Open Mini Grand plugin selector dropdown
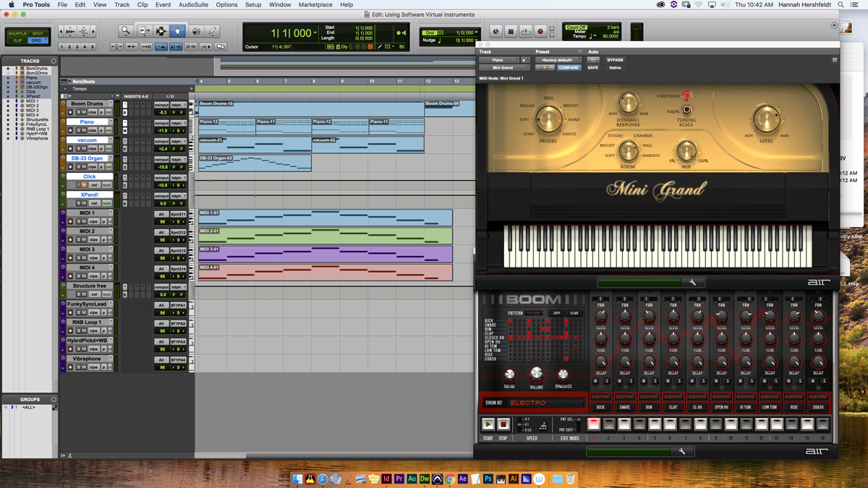Viewport: 868px width, 488px height. [x=504, y=67]
